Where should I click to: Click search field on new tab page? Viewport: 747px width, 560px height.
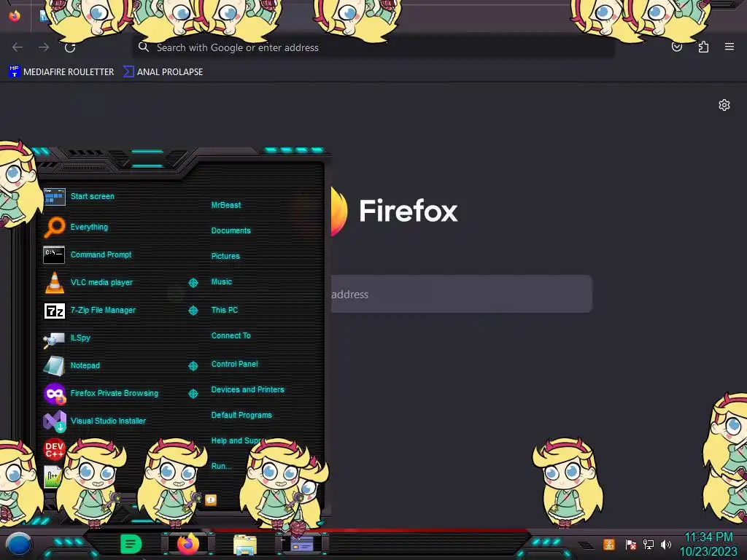[x=461, y=294]
